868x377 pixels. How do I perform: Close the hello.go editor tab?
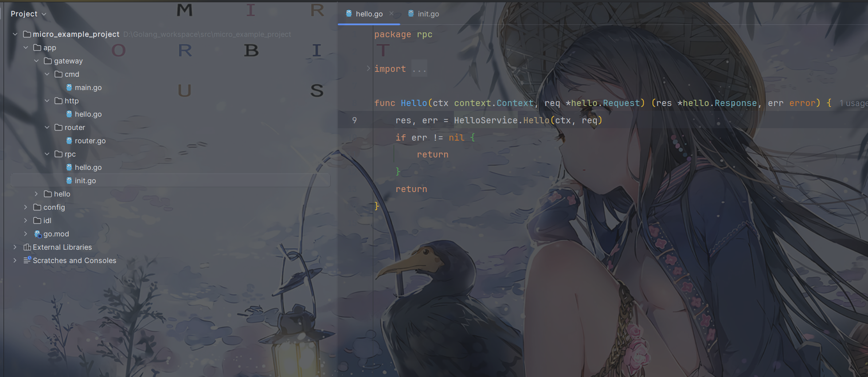[391, 14]
